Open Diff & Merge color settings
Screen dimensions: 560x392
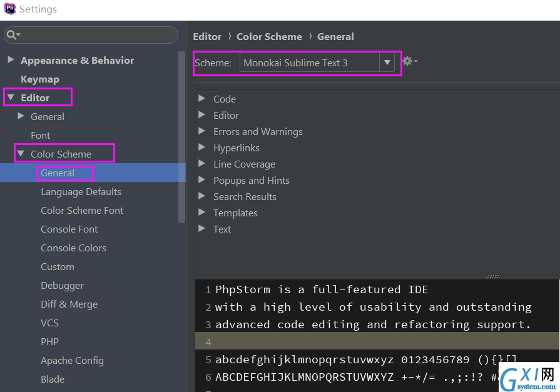pyautogui.click(x=69, y=304)
